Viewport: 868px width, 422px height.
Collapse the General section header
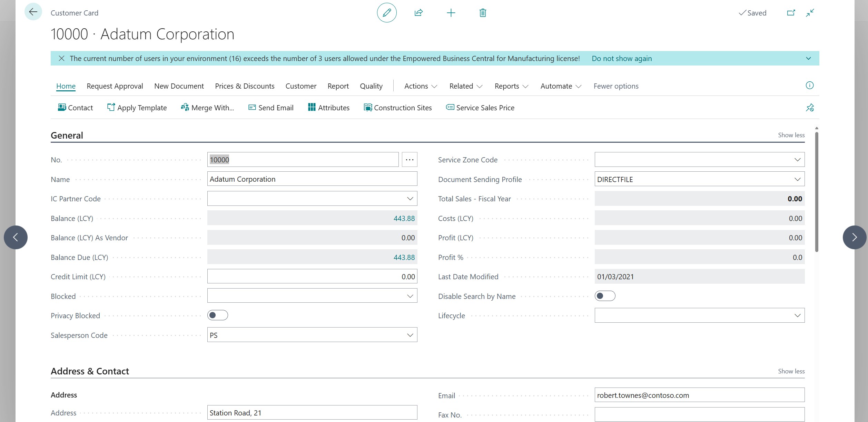67,135
